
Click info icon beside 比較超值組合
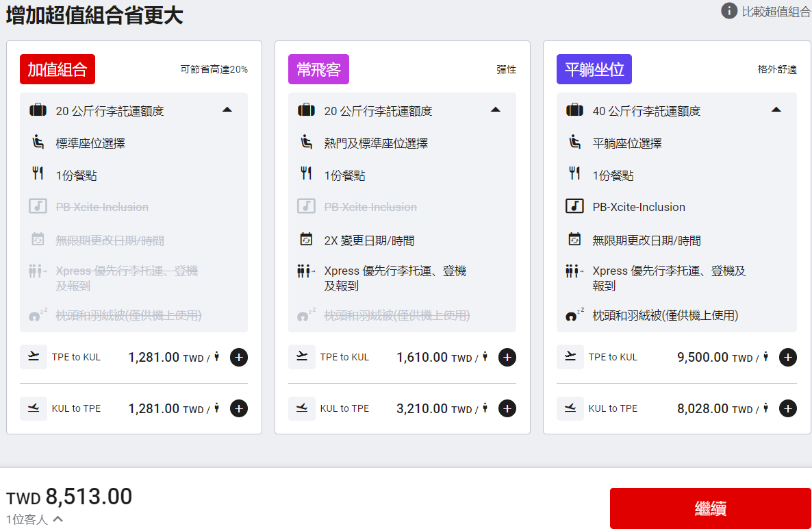coord(729,11)
